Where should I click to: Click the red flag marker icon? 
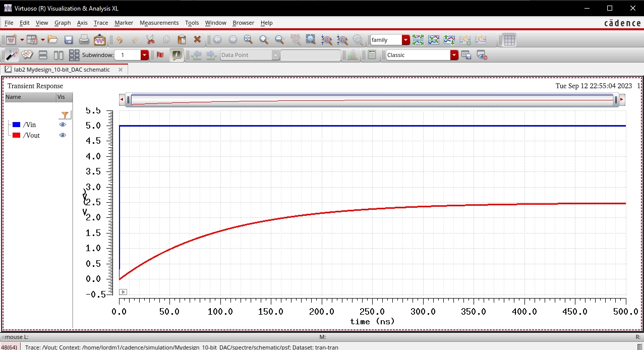pyautogui.click(x=160, y=55)
